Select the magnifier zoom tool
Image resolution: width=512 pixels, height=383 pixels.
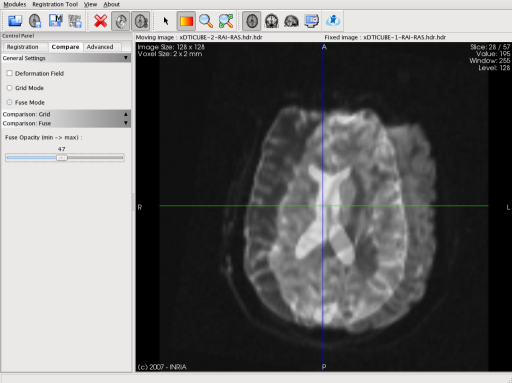(x=206, y=21)
